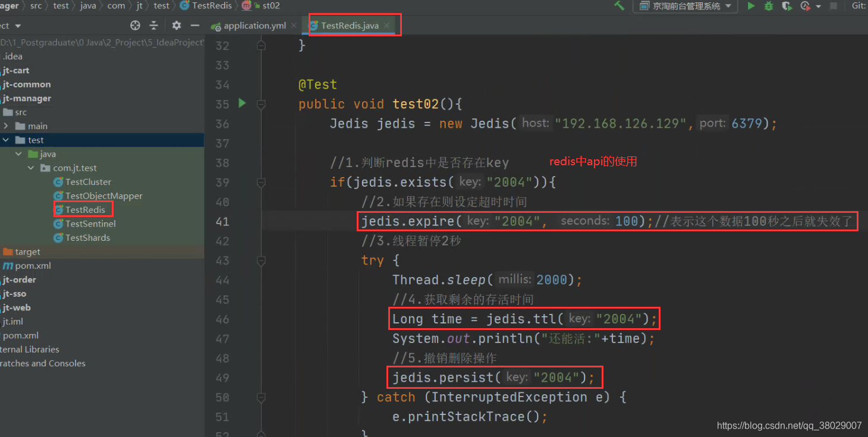Click line number 41 in the gutter
Viewport: 868px width, 437px height.
coord(222,221)
